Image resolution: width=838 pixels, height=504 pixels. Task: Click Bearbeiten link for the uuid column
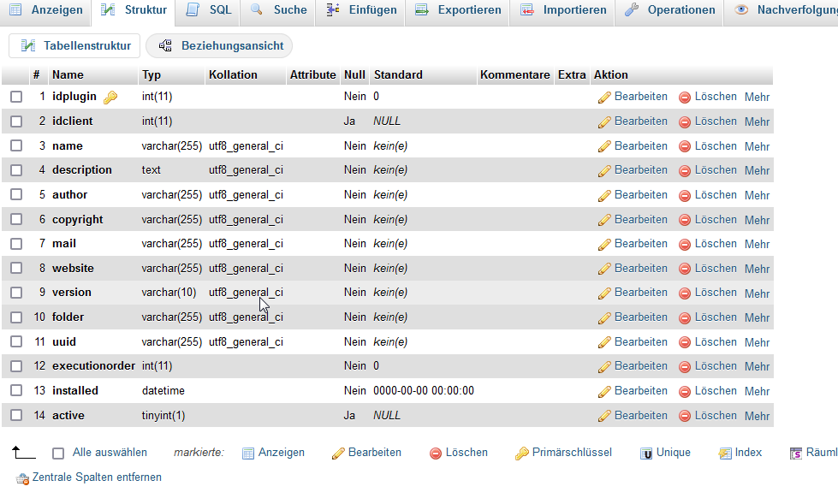pyautogui.click(x=640, y=342)
